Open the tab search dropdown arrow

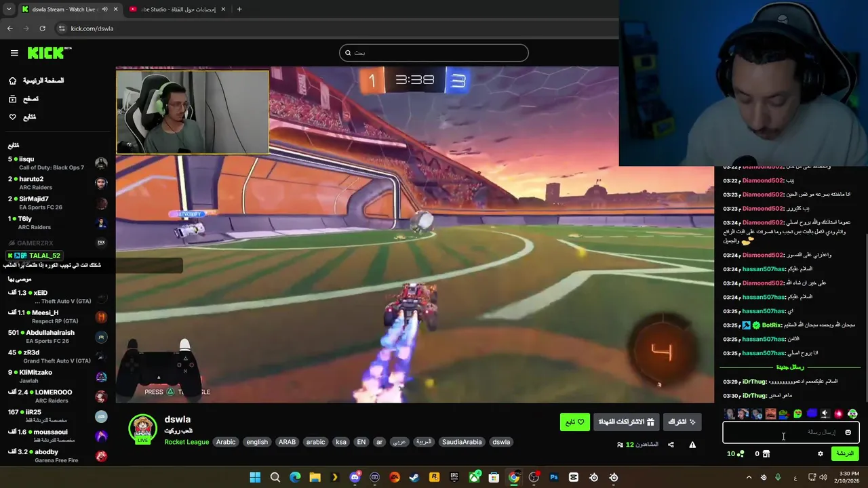click(9, 9)
